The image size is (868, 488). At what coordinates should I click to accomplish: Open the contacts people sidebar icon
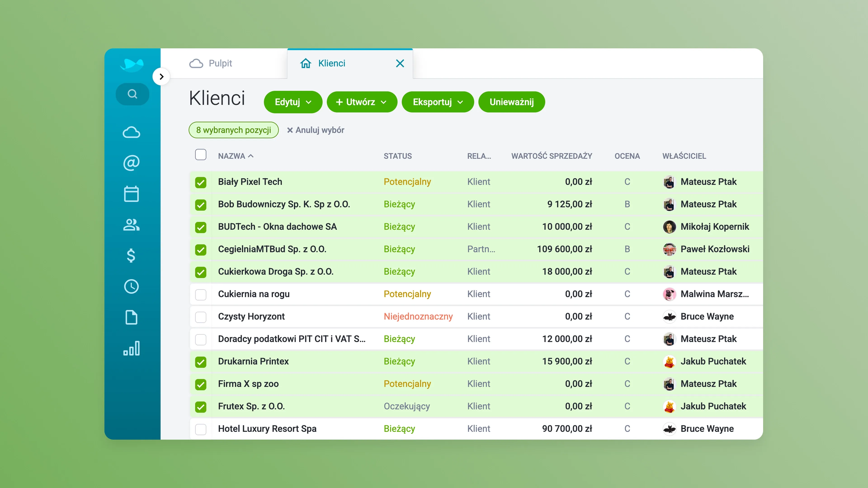131,225
